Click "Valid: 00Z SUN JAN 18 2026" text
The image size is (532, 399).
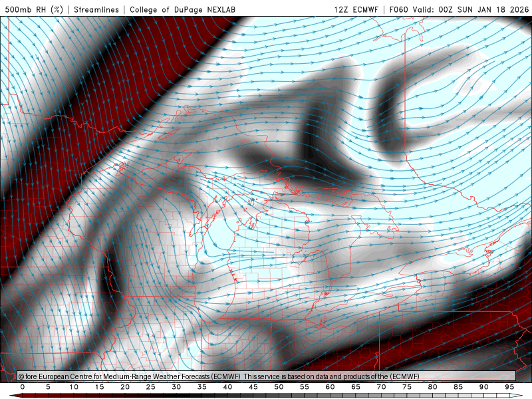tap(471, 9)
